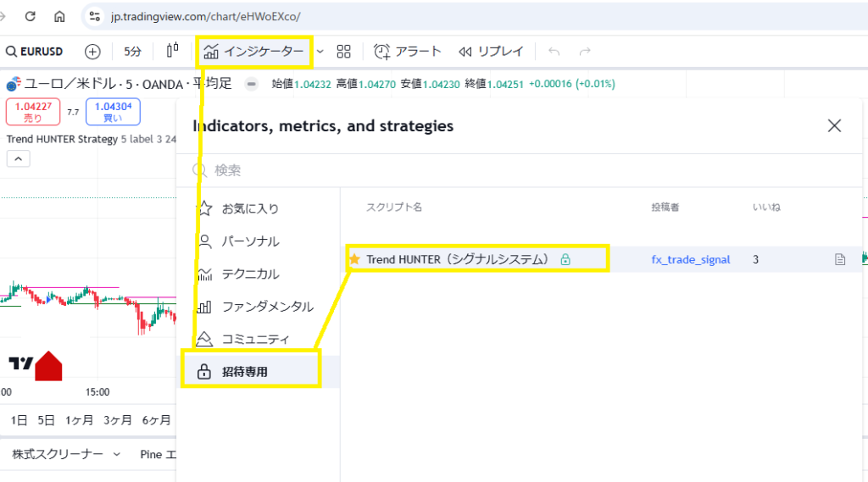Click the TradingView logo on chart
The image size is (868, 482).
click(x=21, y=363)
